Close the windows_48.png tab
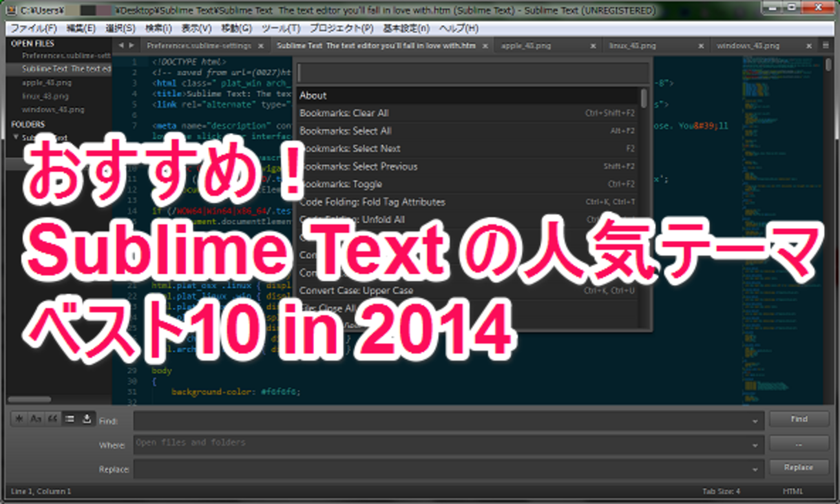This screenshot has height=504, width=840. (x=808, y=46)
